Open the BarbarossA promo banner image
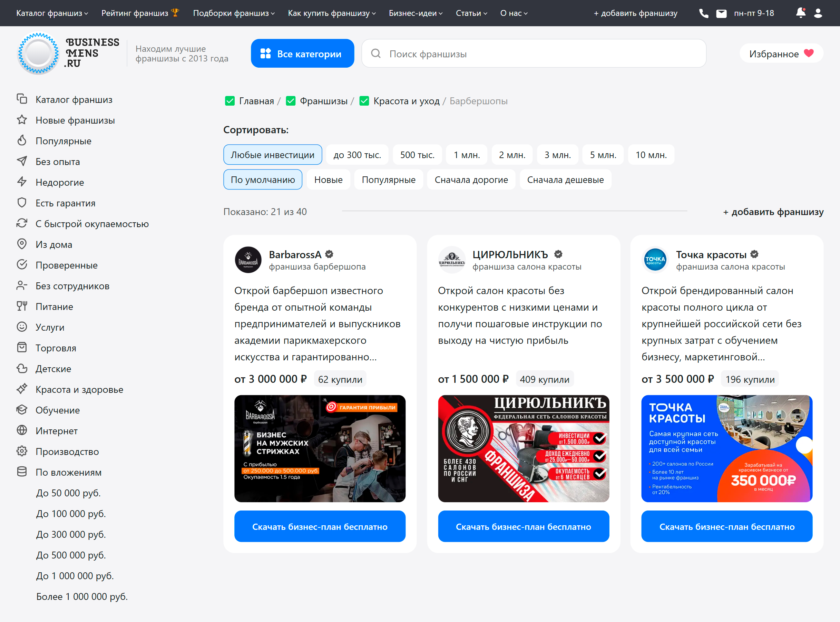Screen dimensions: 840x622 coord(320,448)
